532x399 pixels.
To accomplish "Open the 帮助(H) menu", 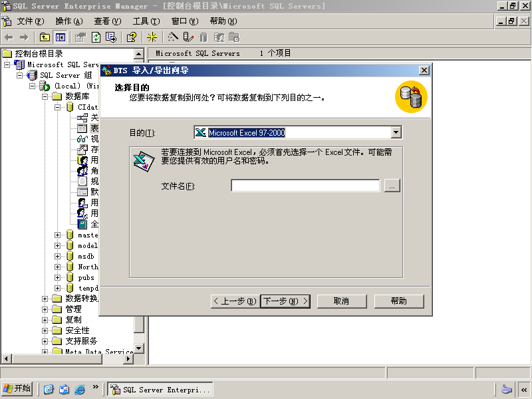I will (x=223, y=21).
